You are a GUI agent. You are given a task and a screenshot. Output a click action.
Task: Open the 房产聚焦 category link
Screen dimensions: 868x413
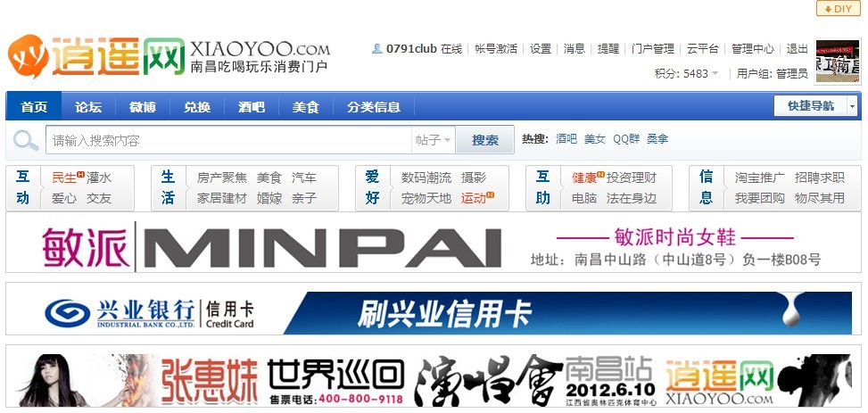222,178
